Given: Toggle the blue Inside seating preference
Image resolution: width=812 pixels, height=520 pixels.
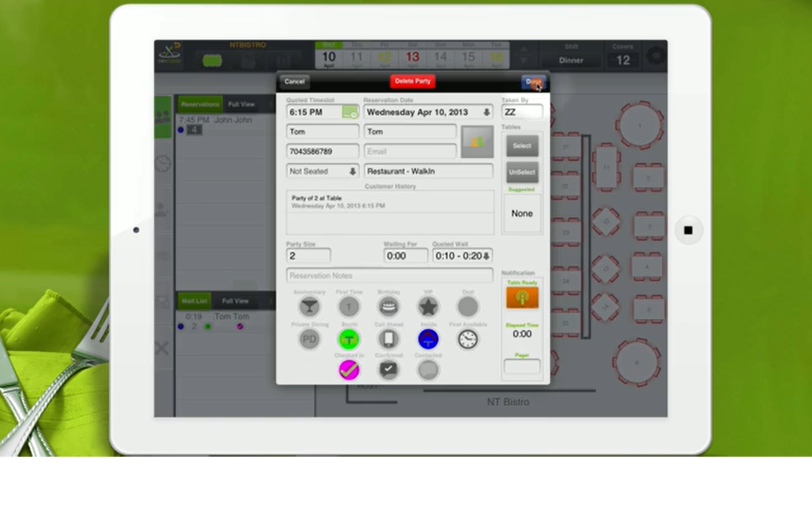Looking at the screenshot, I should (428, 339).
